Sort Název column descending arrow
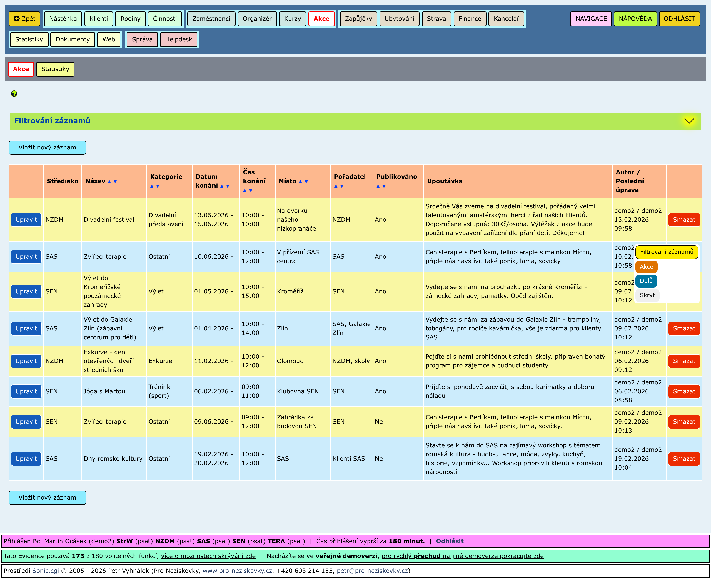The width and height of the screenshot is (711, 588). pos(115,182)
